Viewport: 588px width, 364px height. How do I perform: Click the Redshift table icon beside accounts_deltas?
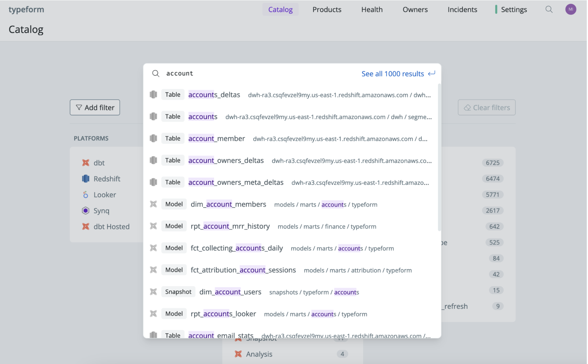click(x=154, y=94)
